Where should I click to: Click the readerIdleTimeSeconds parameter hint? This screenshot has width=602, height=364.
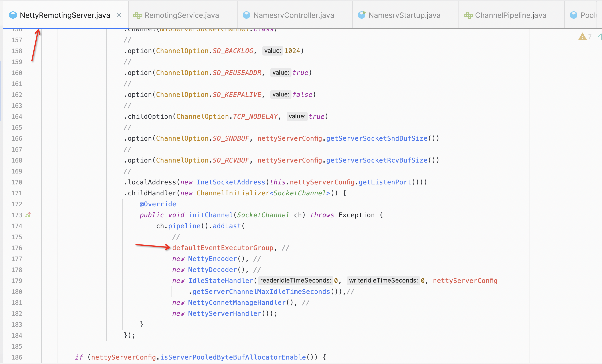296,280
